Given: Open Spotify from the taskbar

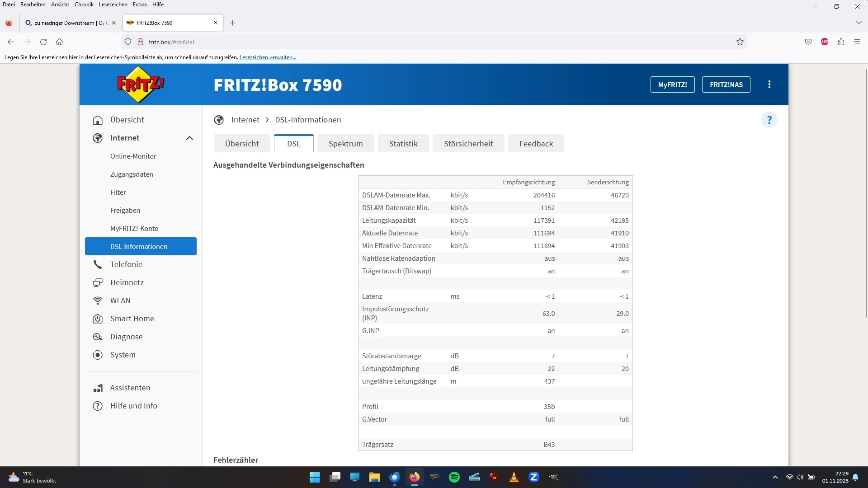Looking at the screenshot, I should [x=454, y=477].
